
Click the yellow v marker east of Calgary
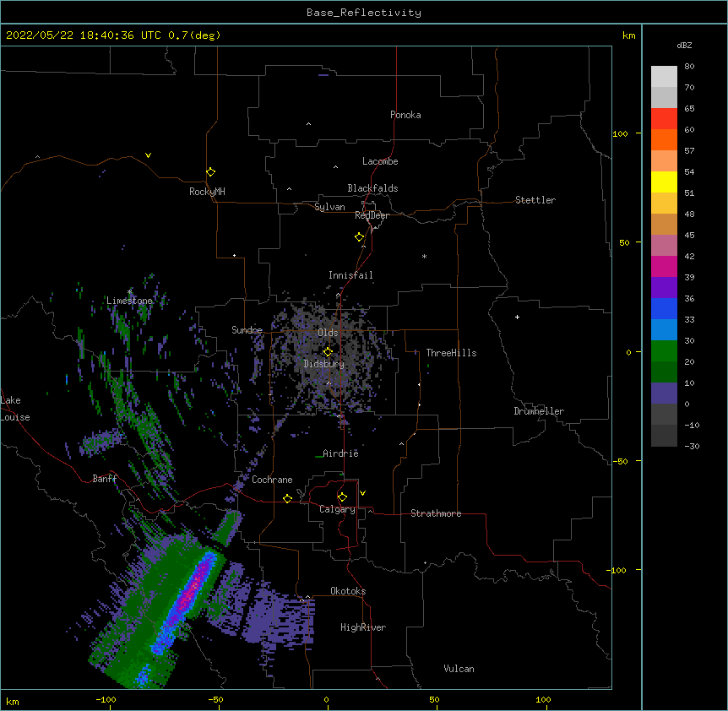[x=362, y=493]
